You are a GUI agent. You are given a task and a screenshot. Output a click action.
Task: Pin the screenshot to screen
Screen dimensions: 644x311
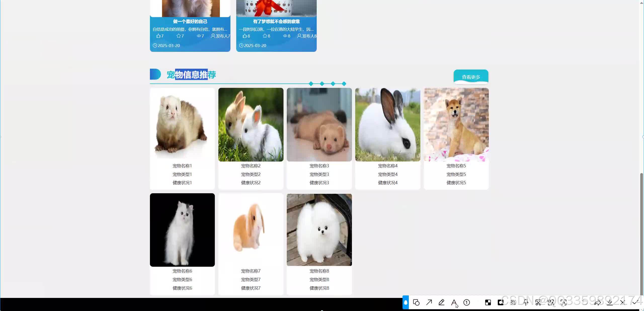(x=526, y=302)
